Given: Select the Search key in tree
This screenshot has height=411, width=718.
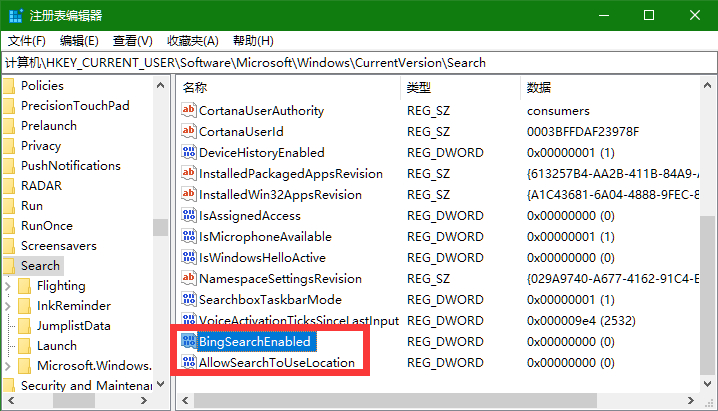Looking at the screenshot, I should click(x=41, y=266).
